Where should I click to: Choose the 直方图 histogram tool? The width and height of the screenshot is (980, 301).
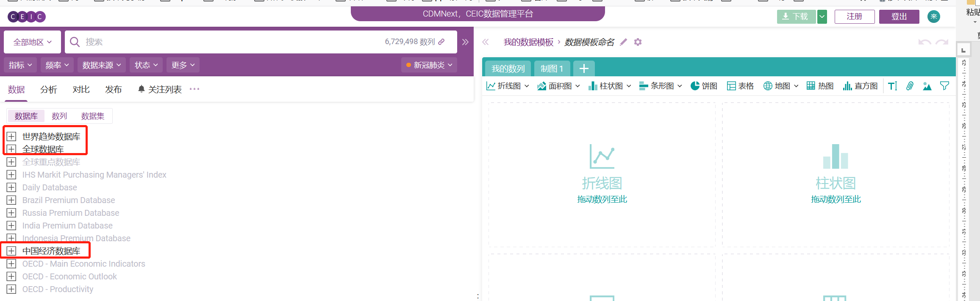[860, 86]
